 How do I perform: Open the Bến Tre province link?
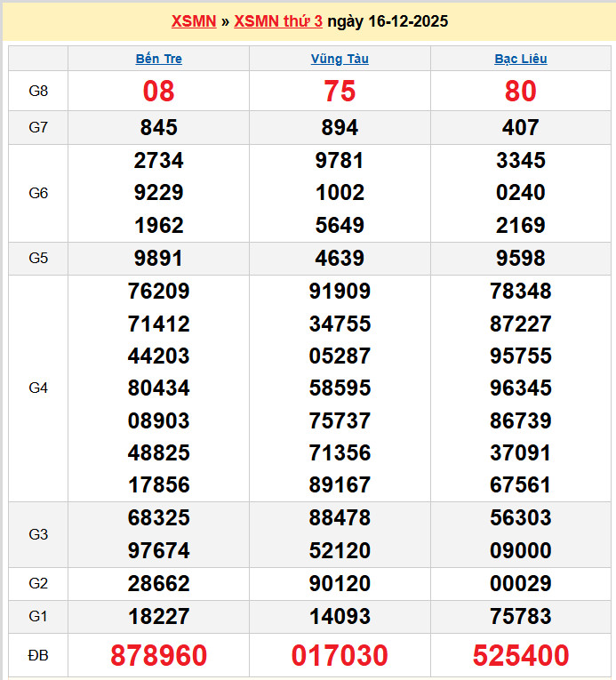[159, 59]
